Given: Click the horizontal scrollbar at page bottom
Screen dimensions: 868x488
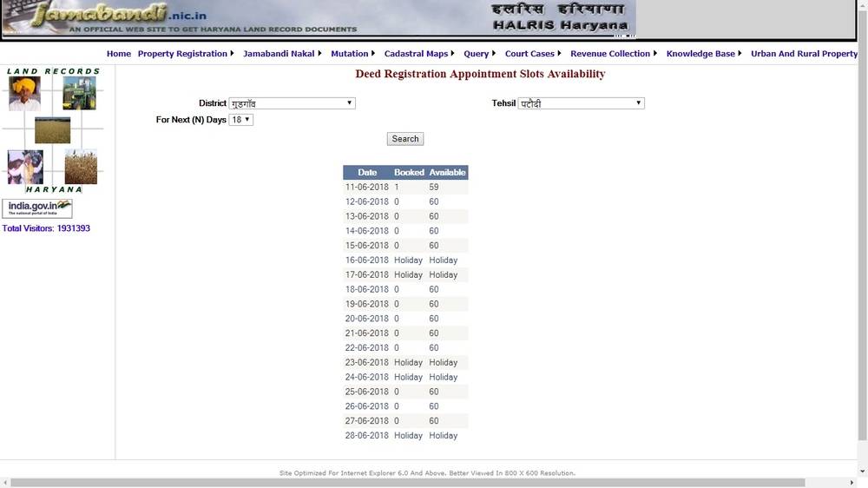Looking at the screenshot, I should coord(408,483).
